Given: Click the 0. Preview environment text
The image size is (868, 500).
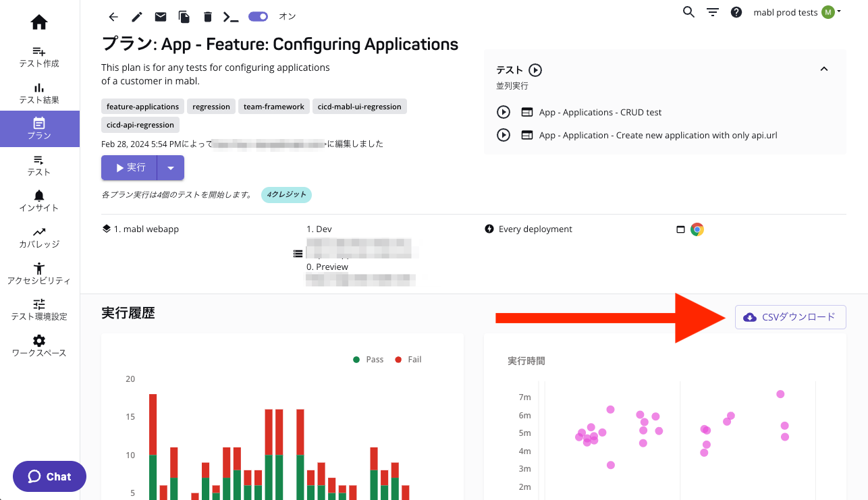Looking at the screenshot, I should pos(327,267).
